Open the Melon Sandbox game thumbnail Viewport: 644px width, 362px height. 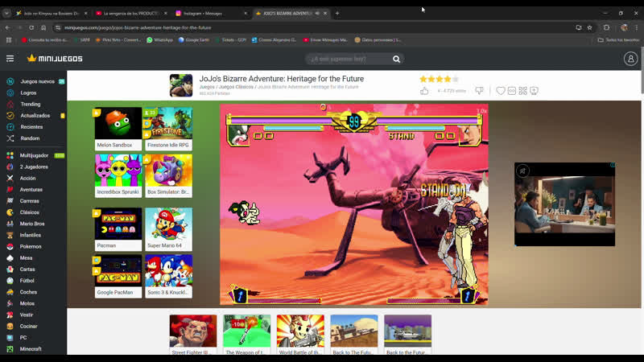point(118,129)
